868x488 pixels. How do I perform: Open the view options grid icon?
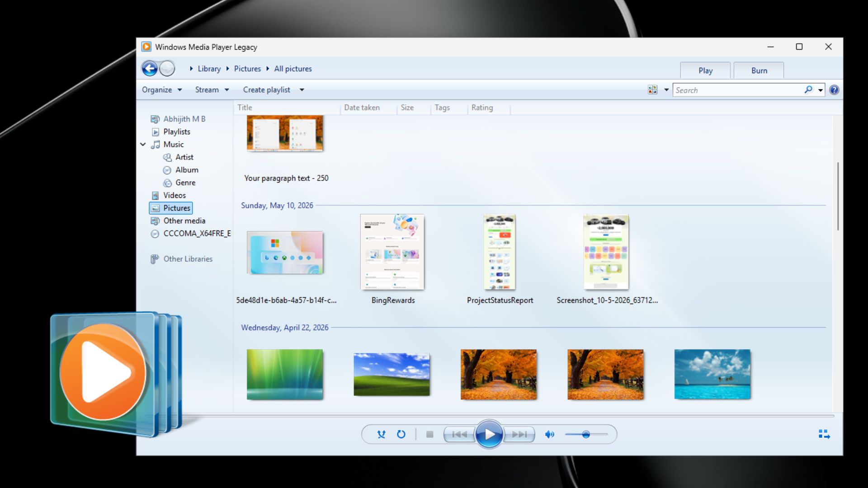coord(652,90)
